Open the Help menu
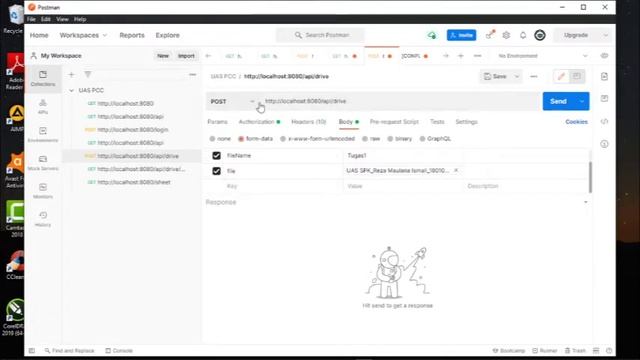 80,19
